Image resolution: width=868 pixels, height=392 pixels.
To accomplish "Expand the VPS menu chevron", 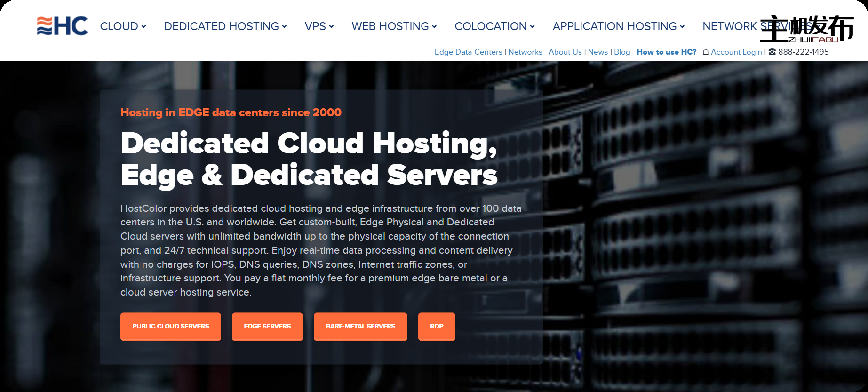I will coord(331,27).
